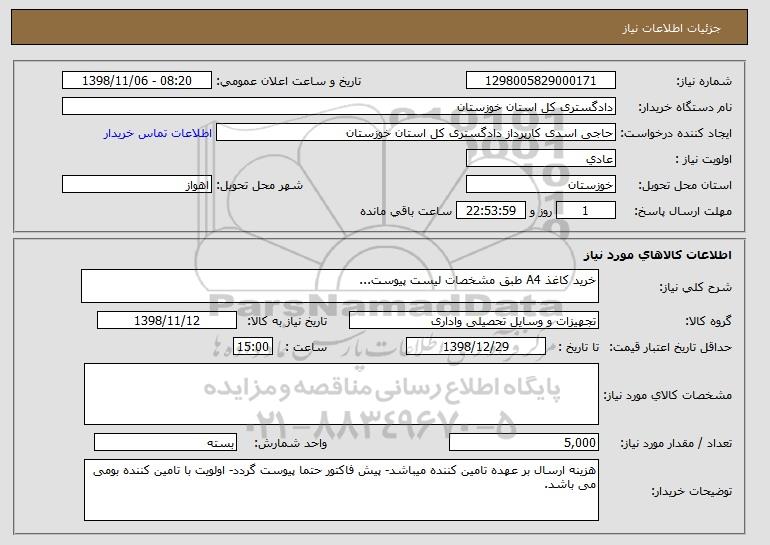Click the remaining time field 22:53:59
Screen dimensions: 770x545
pos(491,211)
